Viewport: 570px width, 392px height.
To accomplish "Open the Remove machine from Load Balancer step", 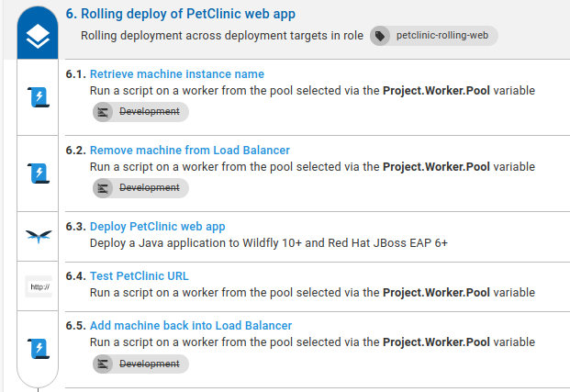I will [x=190, y=151].
